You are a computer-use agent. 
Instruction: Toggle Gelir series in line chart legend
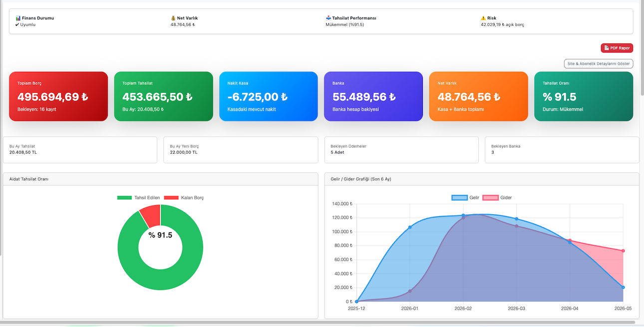coord(465,198)
